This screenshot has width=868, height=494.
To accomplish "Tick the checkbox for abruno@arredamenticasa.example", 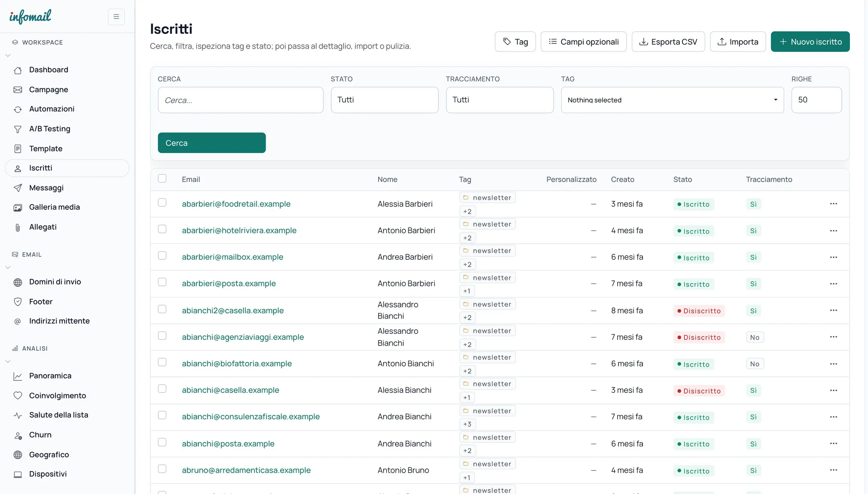I will click(x=162, y=469).
